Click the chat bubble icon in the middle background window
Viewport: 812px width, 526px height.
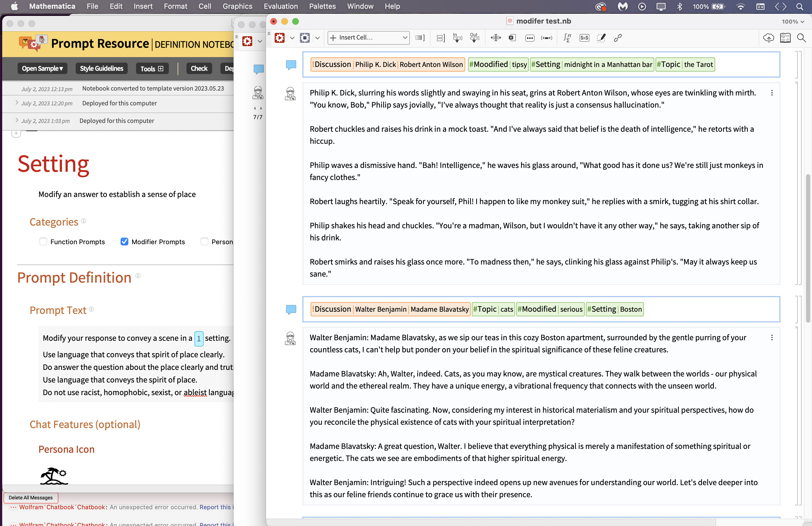(x=259, y=69)
